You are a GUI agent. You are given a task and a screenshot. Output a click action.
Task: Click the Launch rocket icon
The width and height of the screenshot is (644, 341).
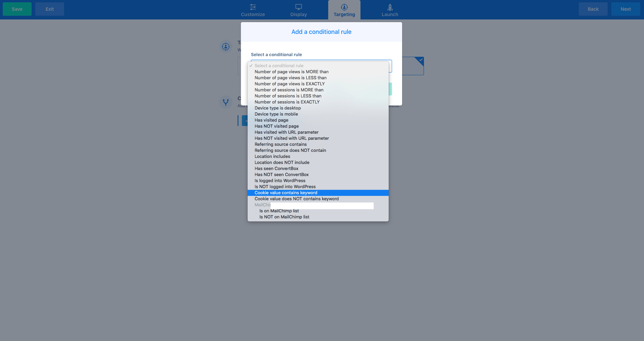tap(390, 7)
